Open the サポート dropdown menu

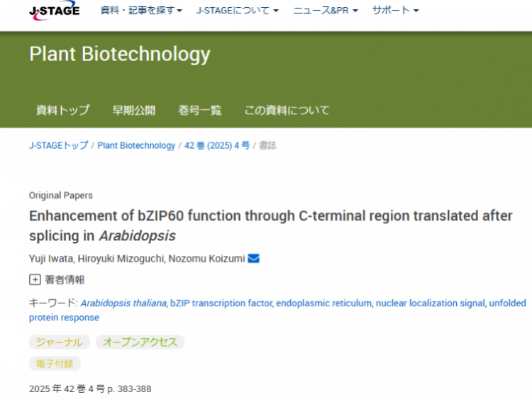click(395, 11)
